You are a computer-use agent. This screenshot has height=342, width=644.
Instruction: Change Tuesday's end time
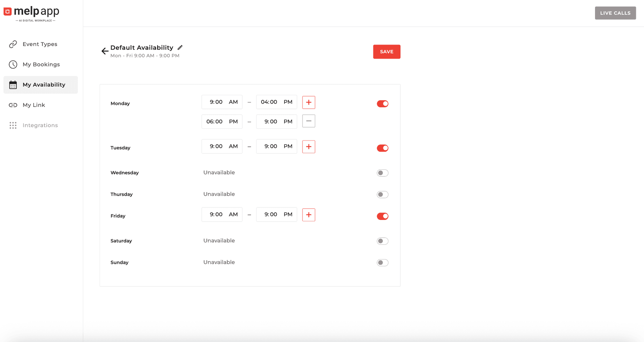pos(276,146)
